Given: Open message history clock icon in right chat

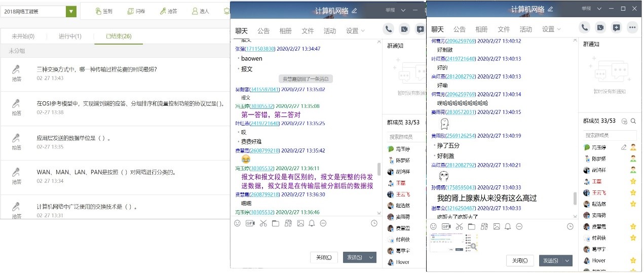Looking at the screenshot, I should 570,226.
